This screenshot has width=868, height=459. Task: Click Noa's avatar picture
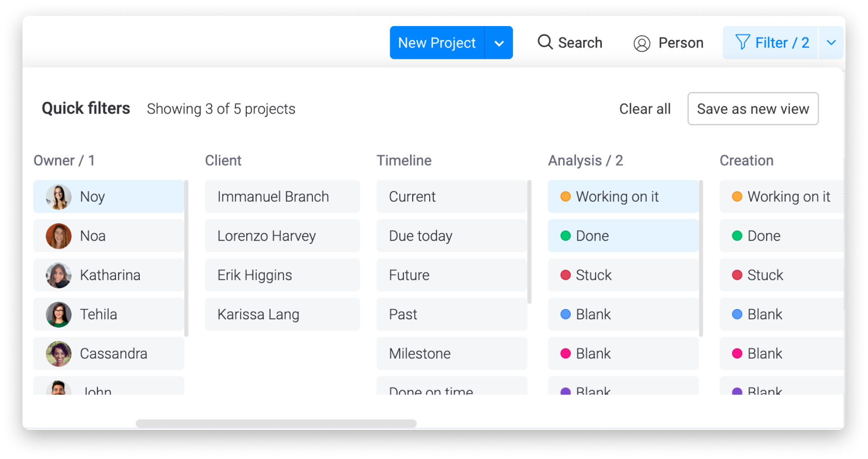(59, 236)
